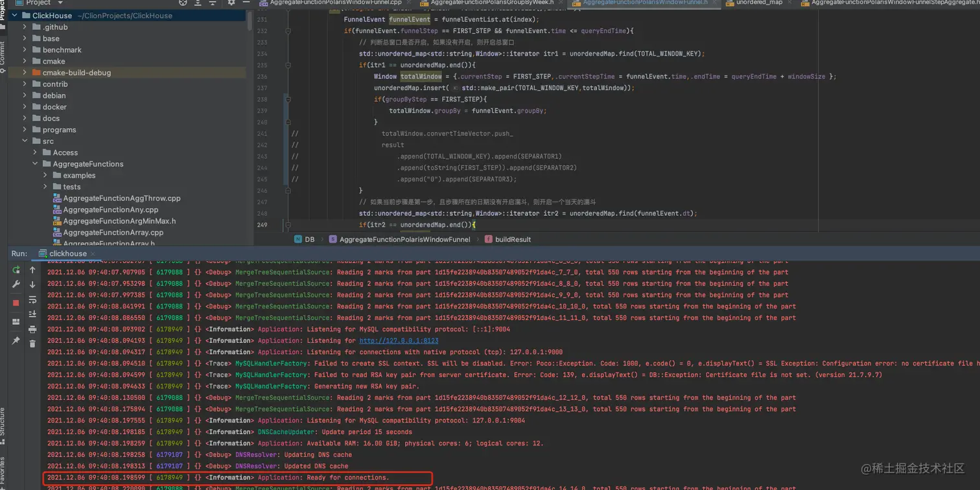Fold code block at line 235
The height and width of the screenshot is (490, 980).
288,65
